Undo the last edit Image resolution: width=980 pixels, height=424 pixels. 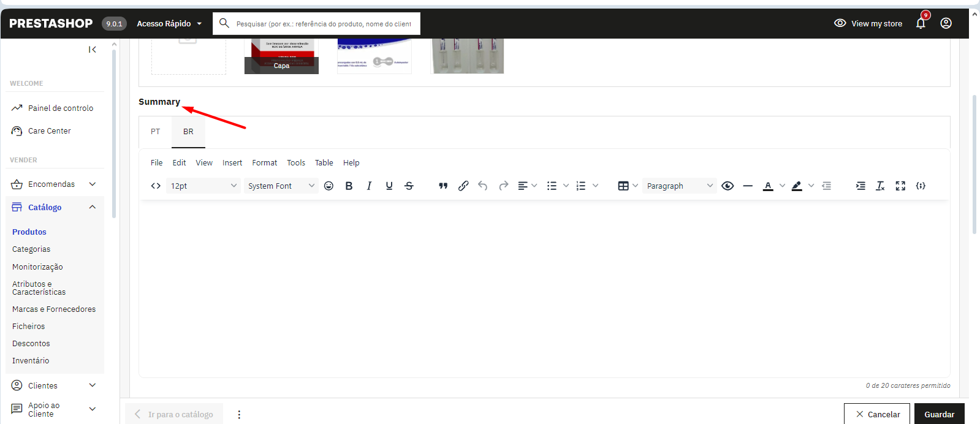(x=483, y=186)
